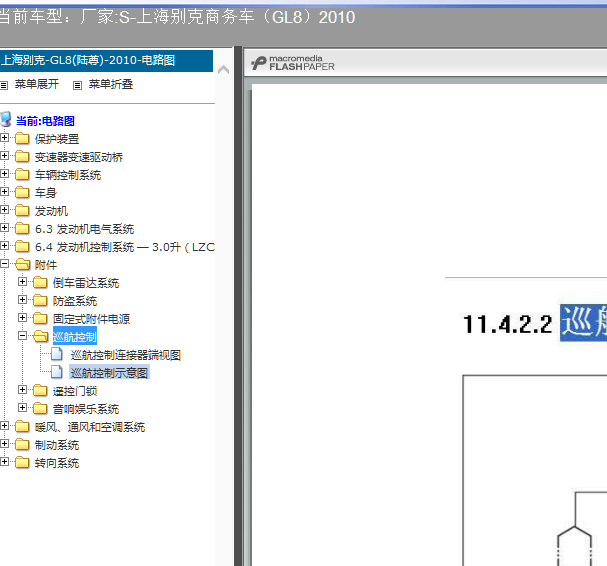Click the 菜单展开 expand-all menu link

[x=37, y=84]
